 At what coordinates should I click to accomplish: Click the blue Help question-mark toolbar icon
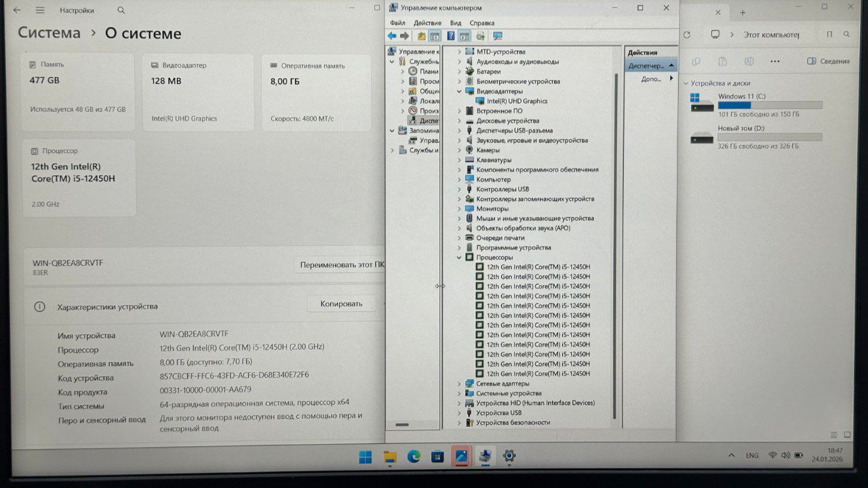point(450,36)
